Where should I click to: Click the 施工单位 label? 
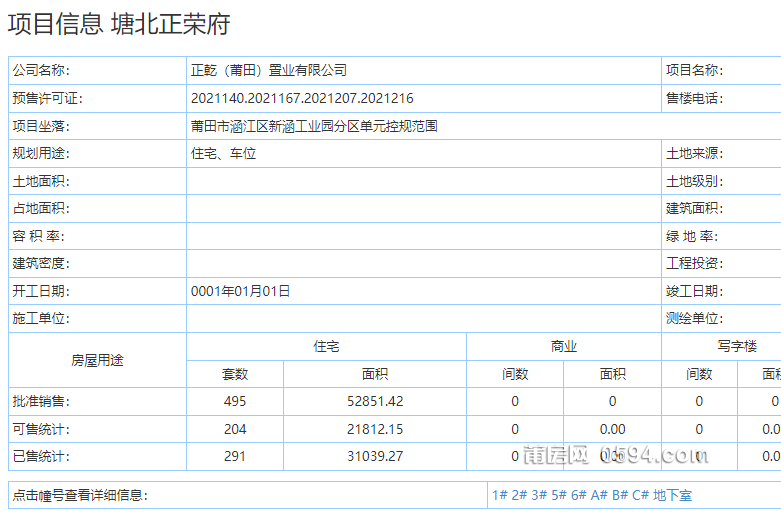(x=41, y=318)
